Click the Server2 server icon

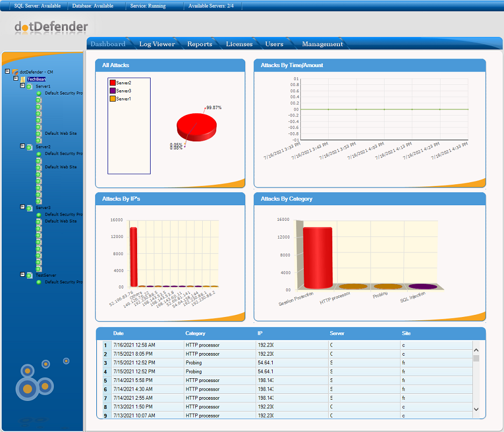[29, 147]
